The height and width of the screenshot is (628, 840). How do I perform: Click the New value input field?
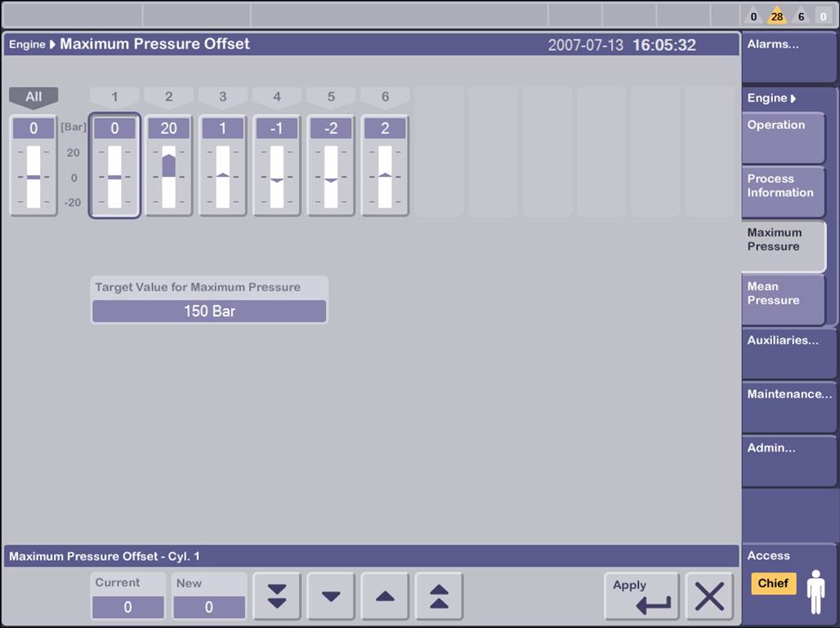coord(209,607)
